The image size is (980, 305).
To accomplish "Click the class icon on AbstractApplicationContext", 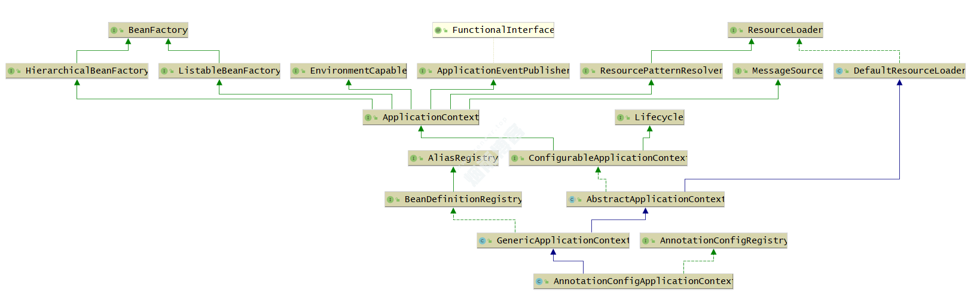I will (x=572, y=199).
